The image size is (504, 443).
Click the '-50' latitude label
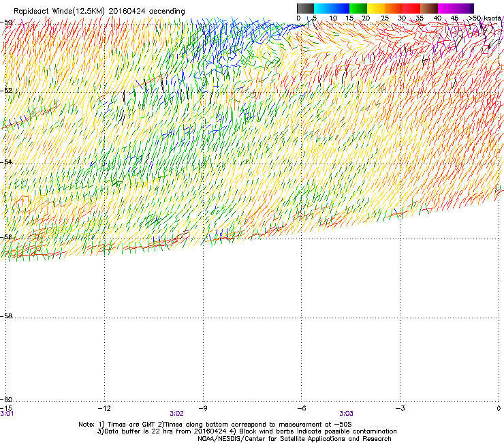(6, 22)
